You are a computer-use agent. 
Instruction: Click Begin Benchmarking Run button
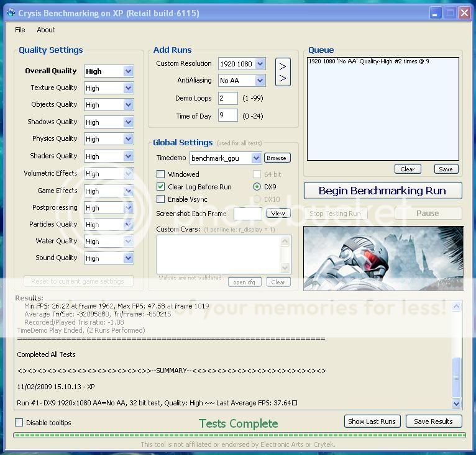[x=382, y=191]
